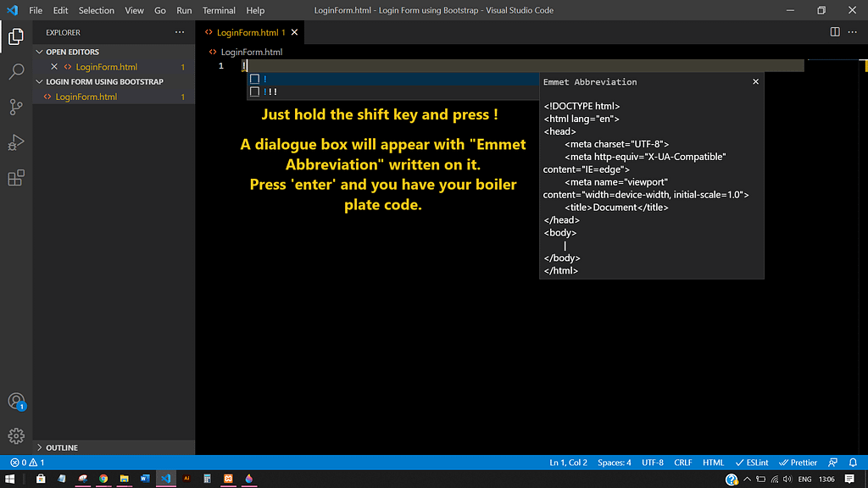Select the LoginForm.html editor tab
868x488 pixels.
[247, 32]
